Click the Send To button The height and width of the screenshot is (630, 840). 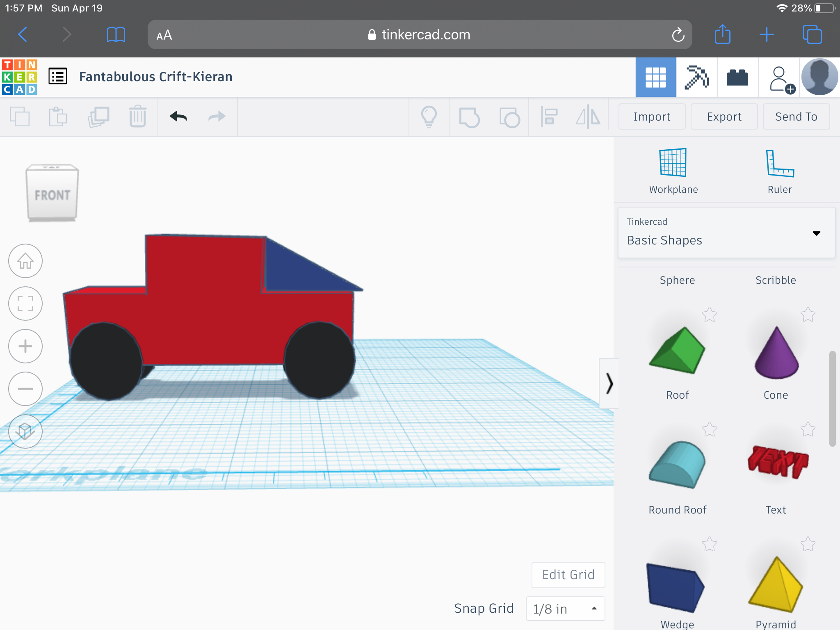(x=796, y=117)
